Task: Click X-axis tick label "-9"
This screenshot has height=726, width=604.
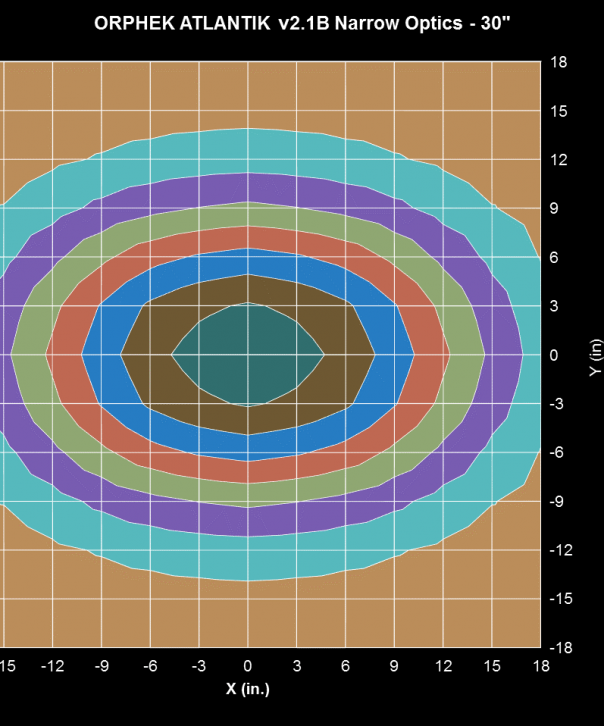Action: (101, 666)
